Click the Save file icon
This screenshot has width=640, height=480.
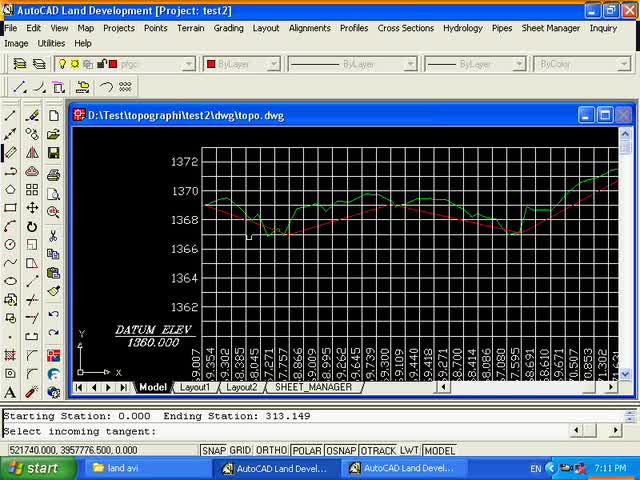54,153
